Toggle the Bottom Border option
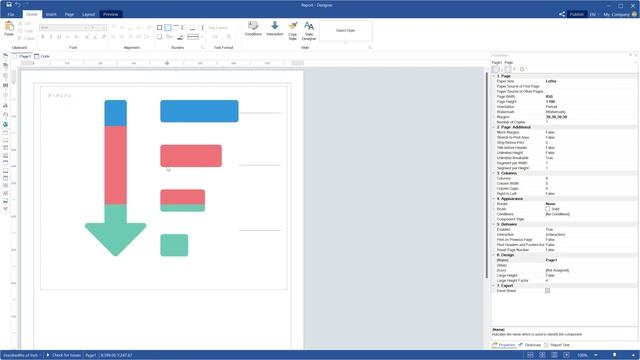This screenshot has height=360, width=640. (x=192, y=27)
